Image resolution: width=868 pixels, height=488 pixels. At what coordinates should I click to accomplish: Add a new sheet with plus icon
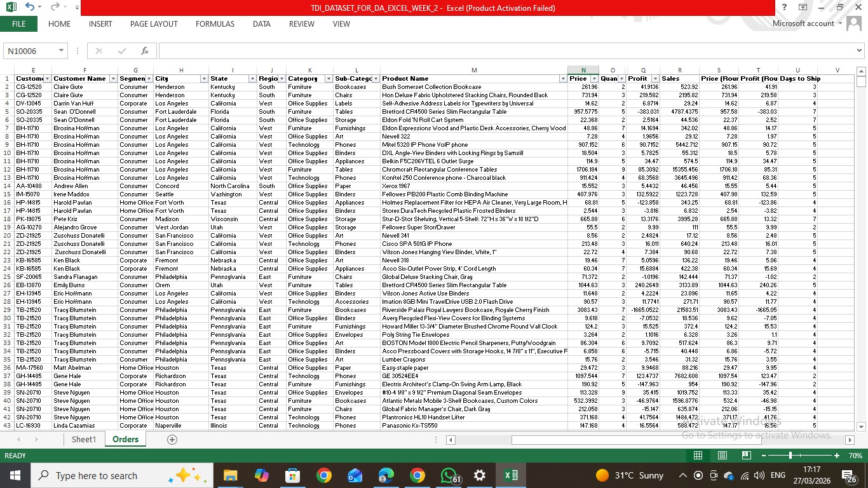click(x=172, y=440)
